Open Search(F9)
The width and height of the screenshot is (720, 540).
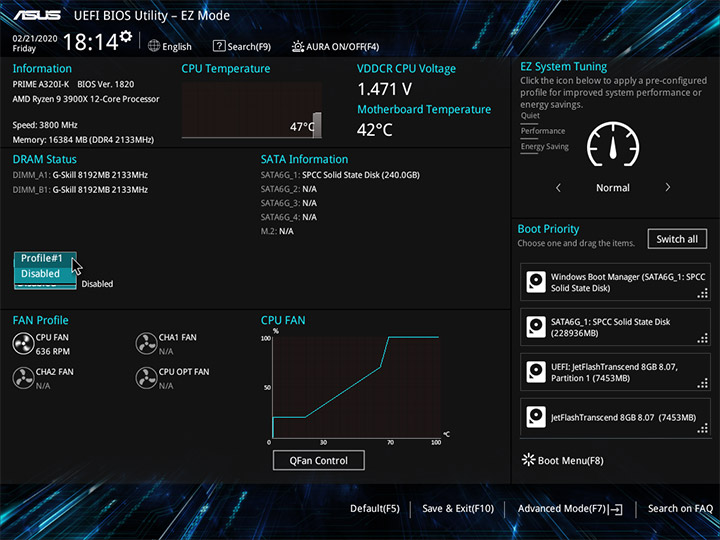(x=242, y=46)
